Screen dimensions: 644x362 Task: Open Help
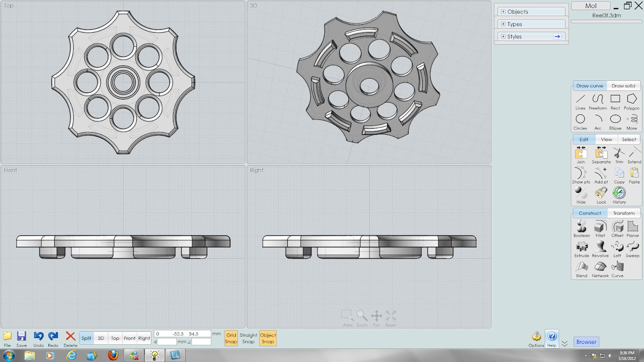point(552,339)
